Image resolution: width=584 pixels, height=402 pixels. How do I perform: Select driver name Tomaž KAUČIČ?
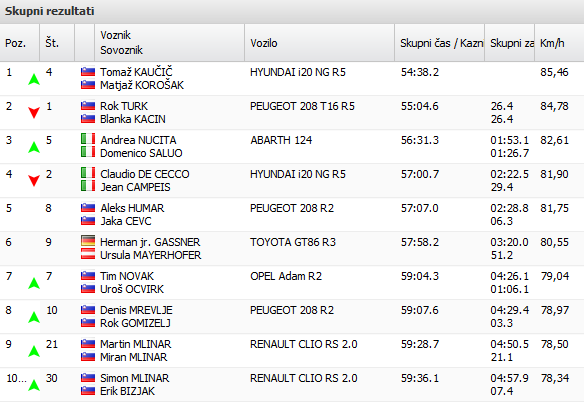(136, 72)
